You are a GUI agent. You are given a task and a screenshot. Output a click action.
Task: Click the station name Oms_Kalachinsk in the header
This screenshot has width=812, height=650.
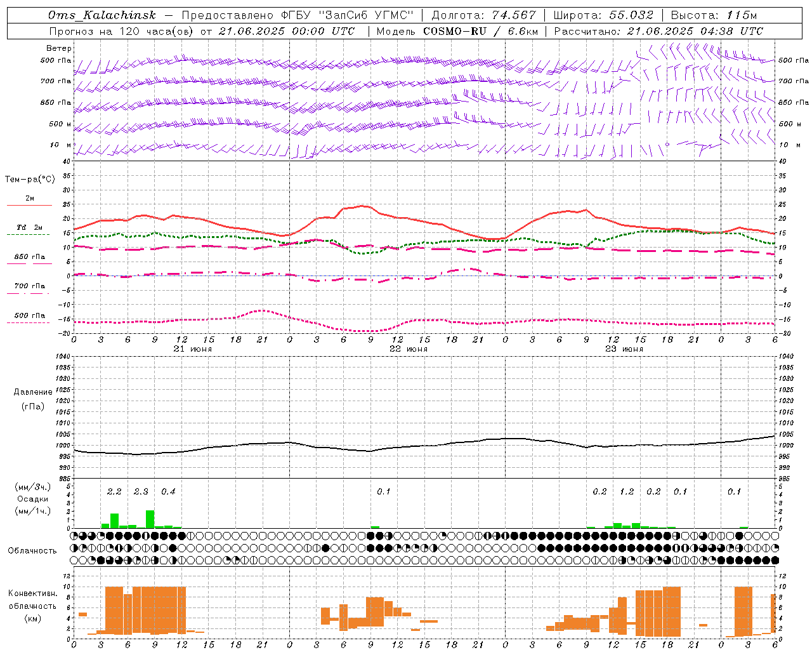click(x=101, y=16)
